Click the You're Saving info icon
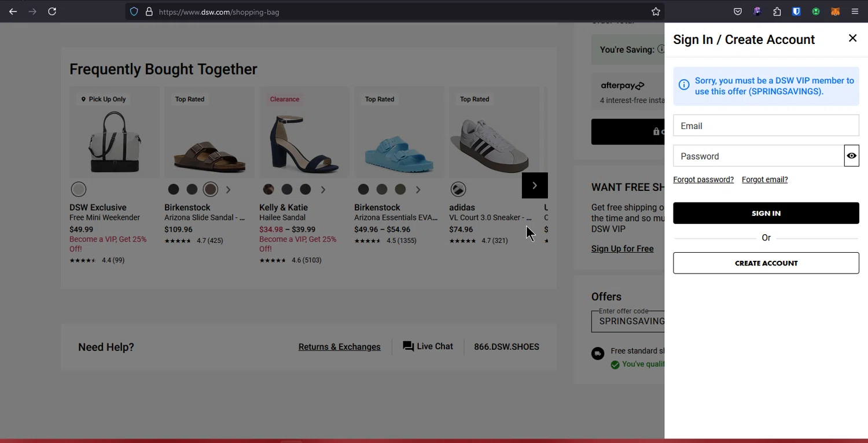868x443 pixels. pos(661,49)
